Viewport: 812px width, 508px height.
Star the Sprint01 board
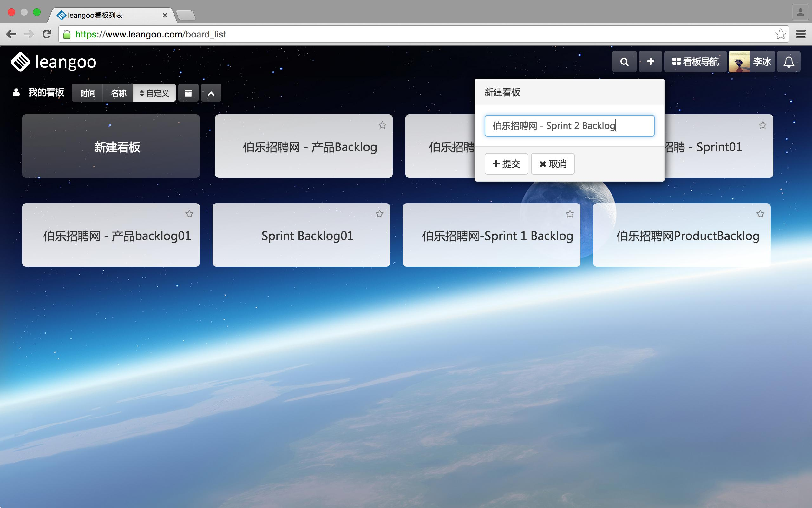click(763, 125)
